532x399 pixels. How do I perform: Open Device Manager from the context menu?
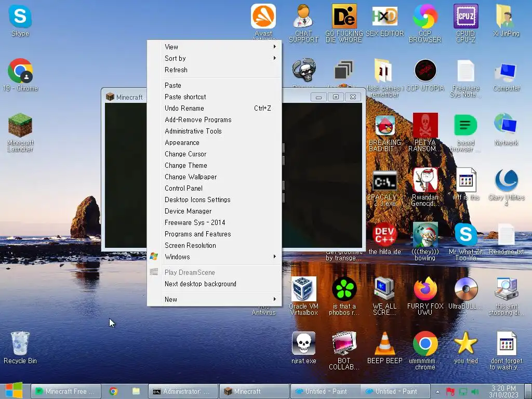[215, 211]
